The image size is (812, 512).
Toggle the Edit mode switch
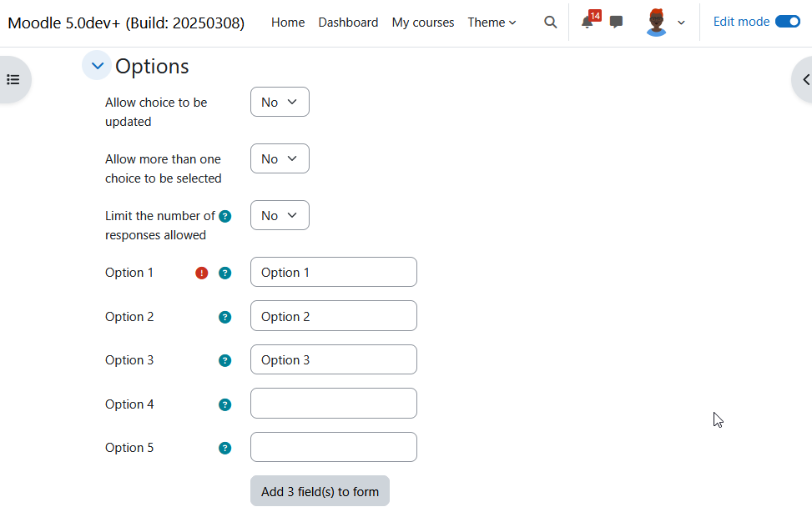(788, 22)
